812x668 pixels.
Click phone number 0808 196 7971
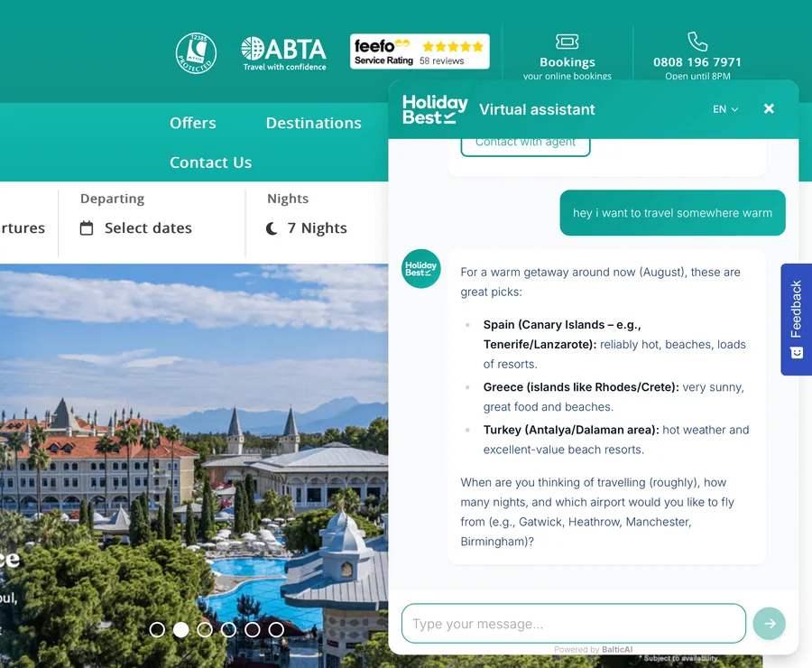tap(697, 62)
